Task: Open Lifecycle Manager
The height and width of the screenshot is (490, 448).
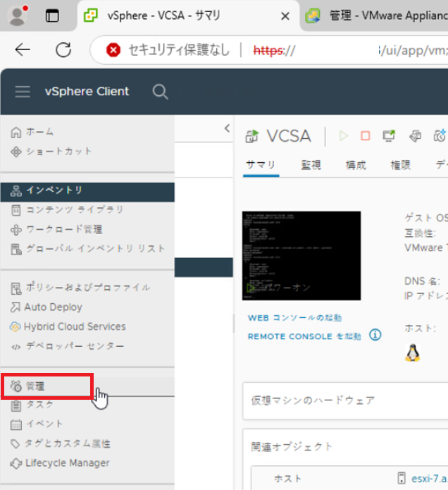Action: [68, 463]
